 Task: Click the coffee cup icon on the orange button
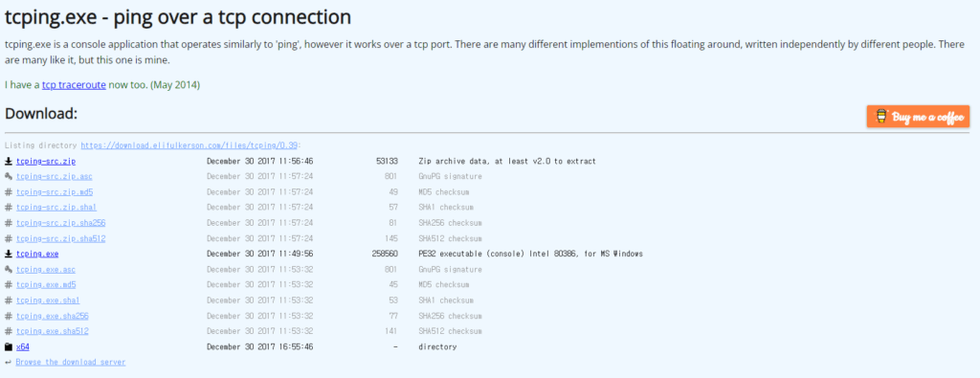pyautogui.click(x=881, y=116)
